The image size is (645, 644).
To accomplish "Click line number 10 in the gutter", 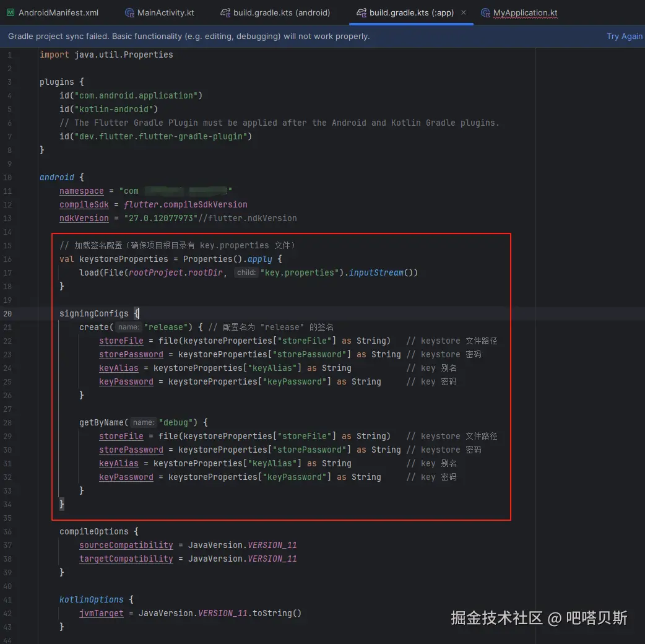I will click(7, 177).
